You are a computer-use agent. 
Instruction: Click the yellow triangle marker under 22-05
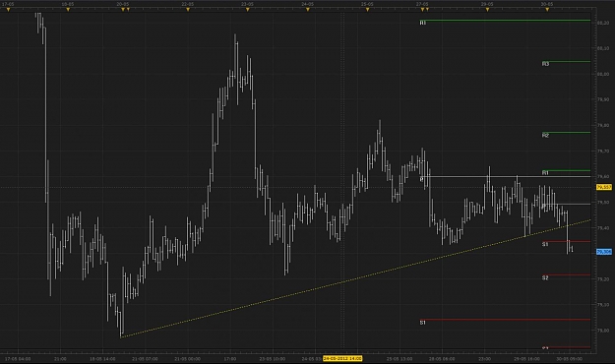coord(188,10)
